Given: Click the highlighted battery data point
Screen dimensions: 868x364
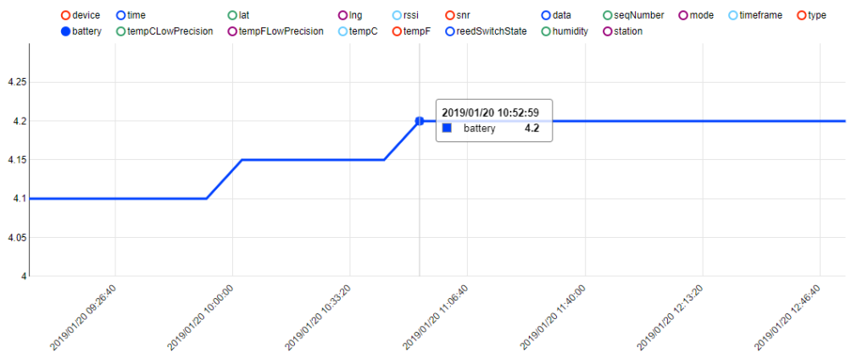Looking at the screenshot, I should click(420, 121).
